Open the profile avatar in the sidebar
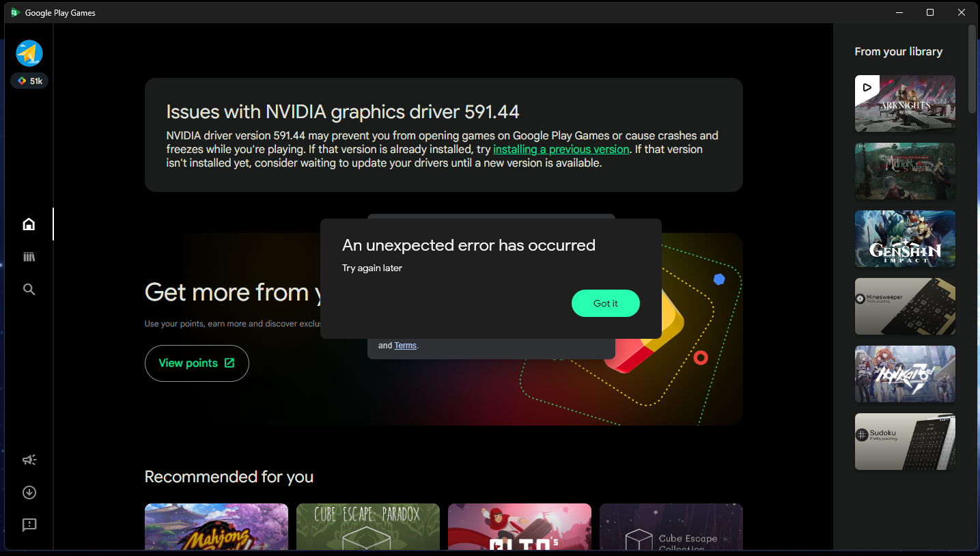The image size is (980, 556). (29, 53)
